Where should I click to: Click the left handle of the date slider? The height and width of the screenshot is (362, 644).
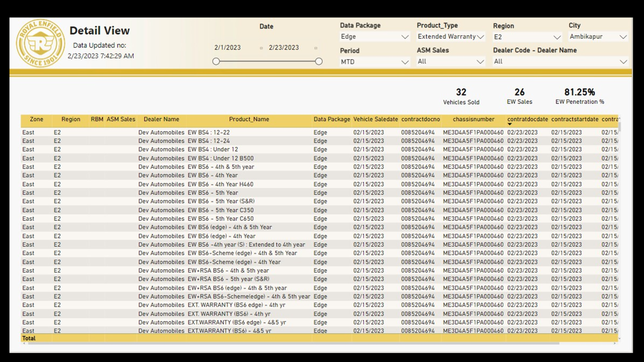tap(216, 62)
